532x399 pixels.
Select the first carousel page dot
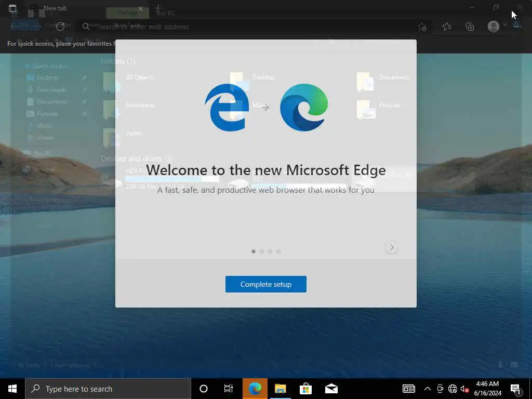[x=254, y=251]
